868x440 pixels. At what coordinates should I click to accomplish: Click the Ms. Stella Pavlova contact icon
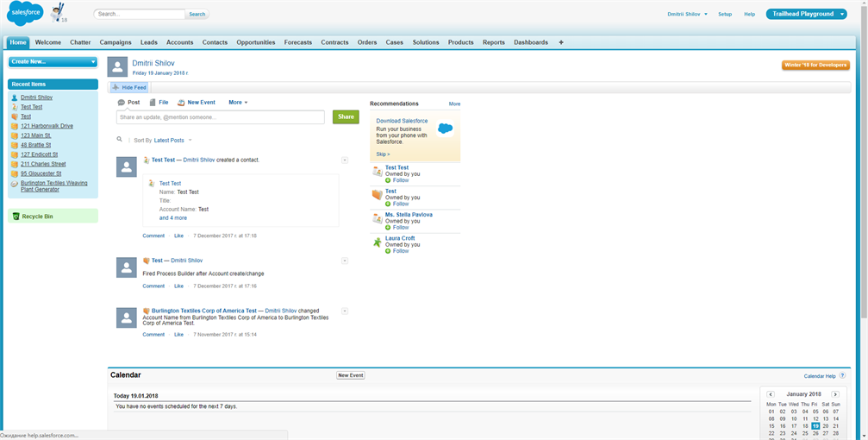[x=377, y=218]
